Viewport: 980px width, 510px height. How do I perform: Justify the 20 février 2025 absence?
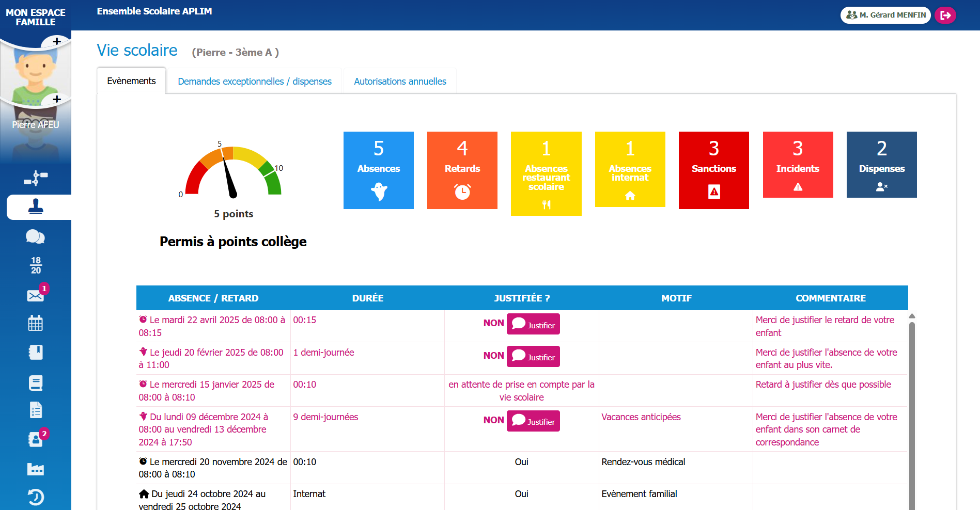pyautogui.click(x=533, y=356)
